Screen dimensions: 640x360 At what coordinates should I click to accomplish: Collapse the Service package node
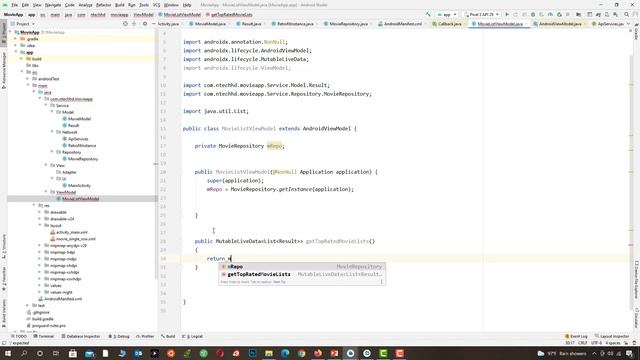[46, 105]
